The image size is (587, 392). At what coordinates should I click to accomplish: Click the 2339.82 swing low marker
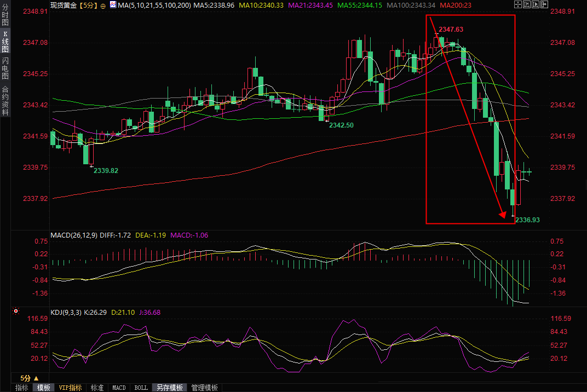(106, 170)
